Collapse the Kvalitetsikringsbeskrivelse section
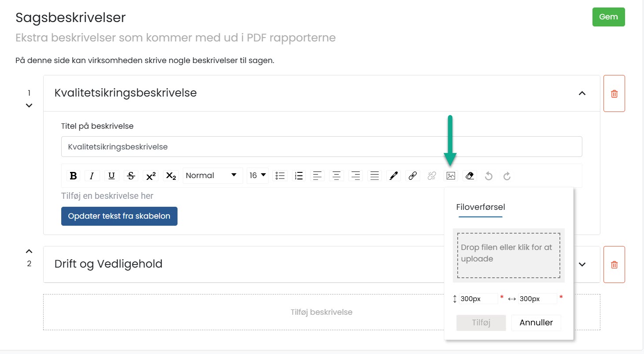The image size is (644, 354). 582,93
